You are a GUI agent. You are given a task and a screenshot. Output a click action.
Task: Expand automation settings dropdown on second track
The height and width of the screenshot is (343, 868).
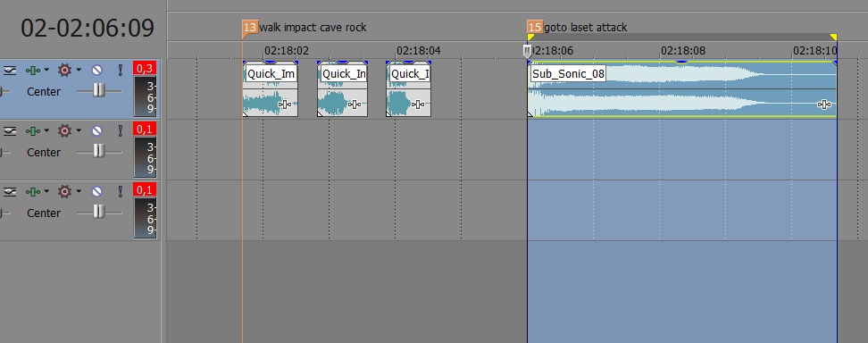[79, 130]
